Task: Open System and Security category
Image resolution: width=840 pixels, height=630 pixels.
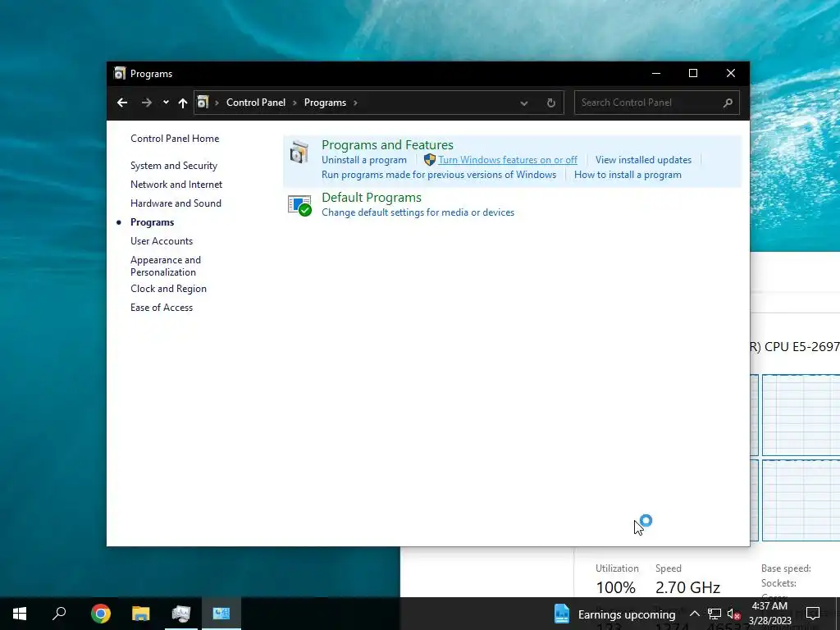Action: click(174, 166)
